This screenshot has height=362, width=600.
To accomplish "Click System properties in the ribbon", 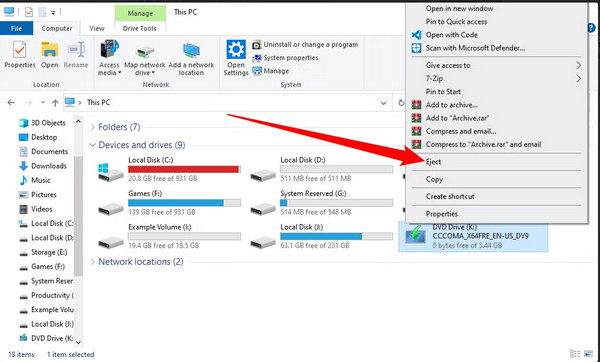I will [x=285, y=58].
